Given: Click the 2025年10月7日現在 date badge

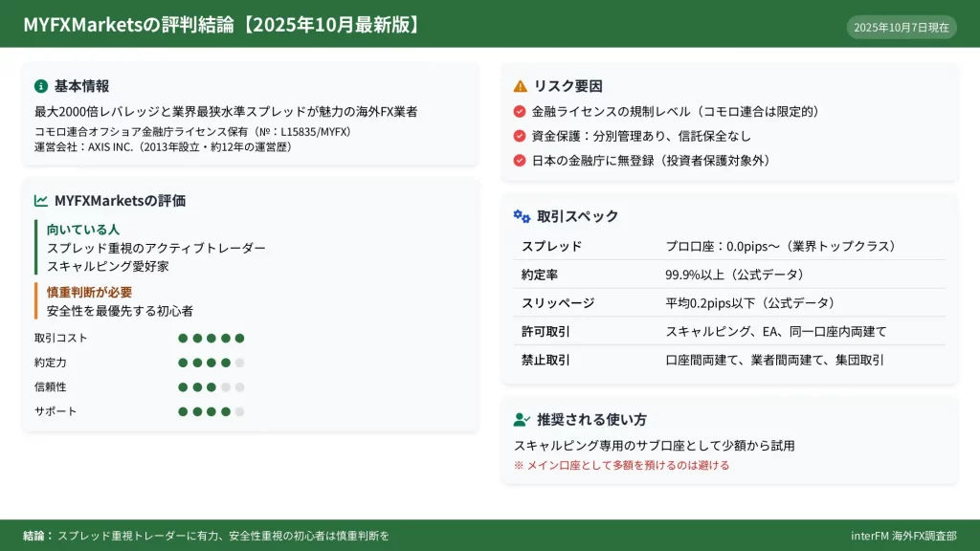Looking at the screenshot, I should [901, 27].
